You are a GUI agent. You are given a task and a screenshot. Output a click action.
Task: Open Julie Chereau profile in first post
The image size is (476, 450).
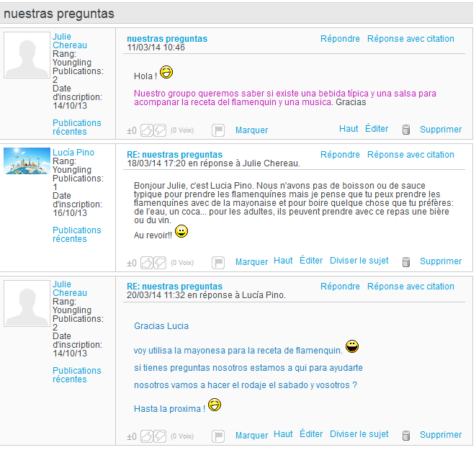[70, 40]
